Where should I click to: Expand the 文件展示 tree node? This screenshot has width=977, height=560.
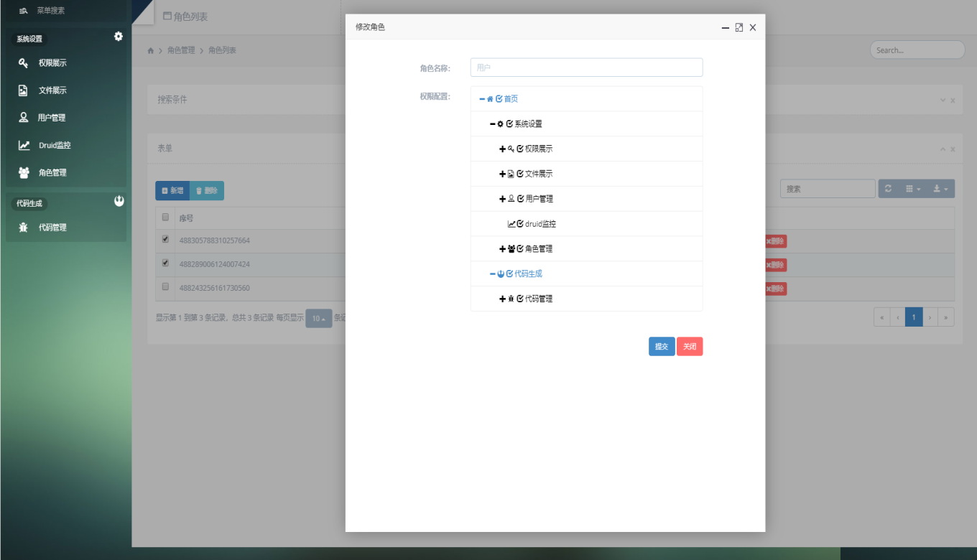pos(502,174)
